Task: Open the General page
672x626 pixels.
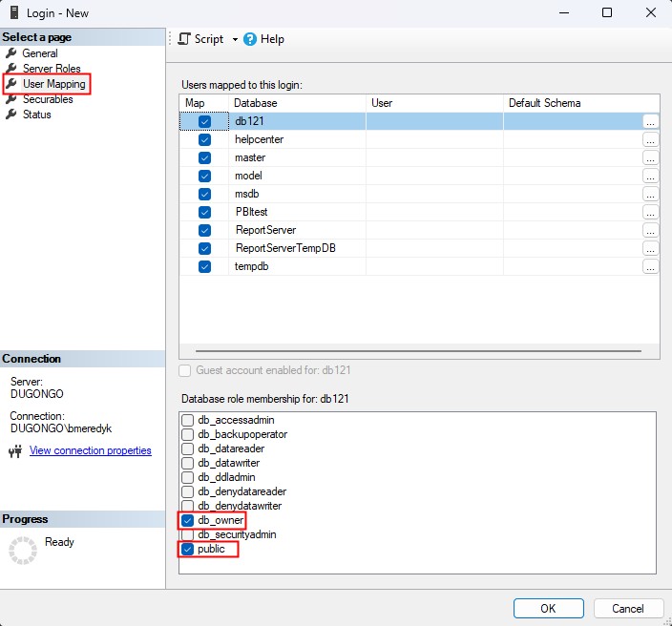Action: coord(40,53)
